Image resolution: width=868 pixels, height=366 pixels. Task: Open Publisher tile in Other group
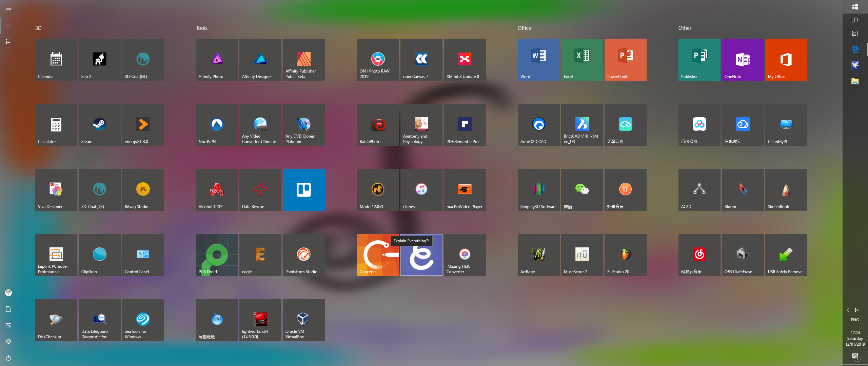(x=699, y=60)
